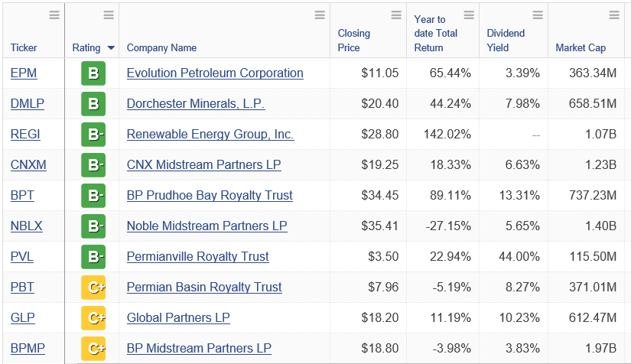Click the B rating badge for EPM
631x364 pixels.
click(93, 73)
